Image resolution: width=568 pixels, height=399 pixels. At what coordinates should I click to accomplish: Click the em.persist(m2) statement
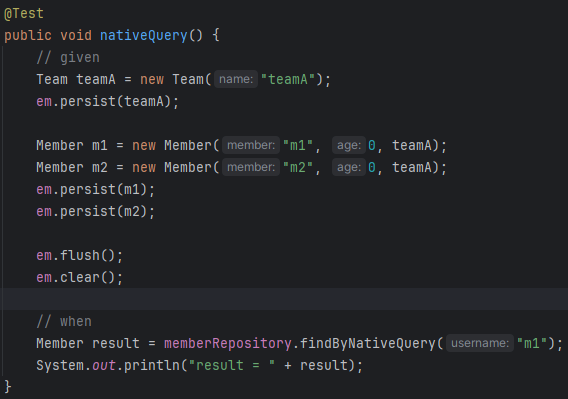[x=96, y=212]
